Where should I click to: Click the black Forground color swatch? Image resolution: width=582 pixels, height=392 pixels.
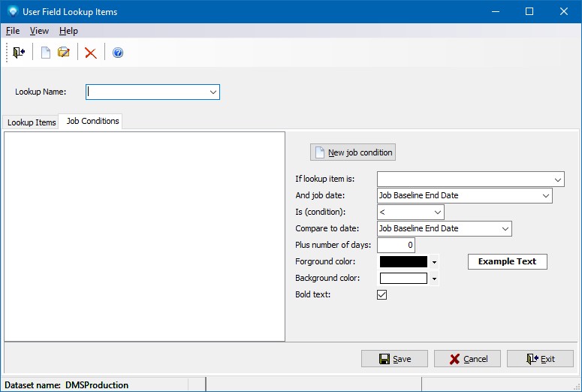403,262
